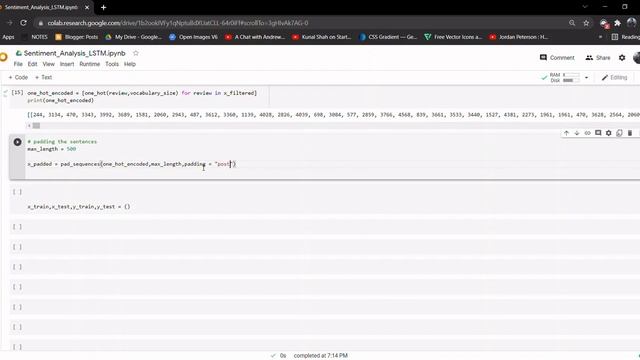The height and width of the screenshot is (360, 640).
Task: Open the Help menu
Action: click(130, 64)
